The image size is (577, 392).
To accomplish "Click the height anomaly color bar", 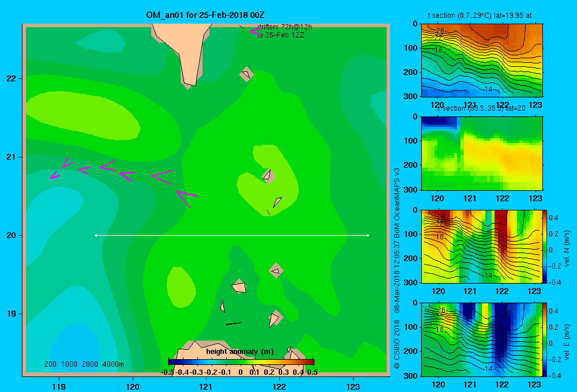I will coord(241,362).
